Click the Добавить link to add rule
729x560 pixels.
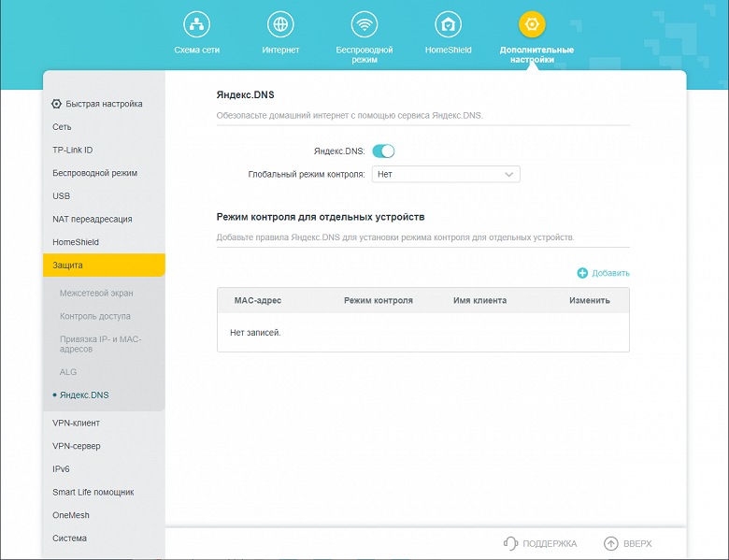point(610,273)
